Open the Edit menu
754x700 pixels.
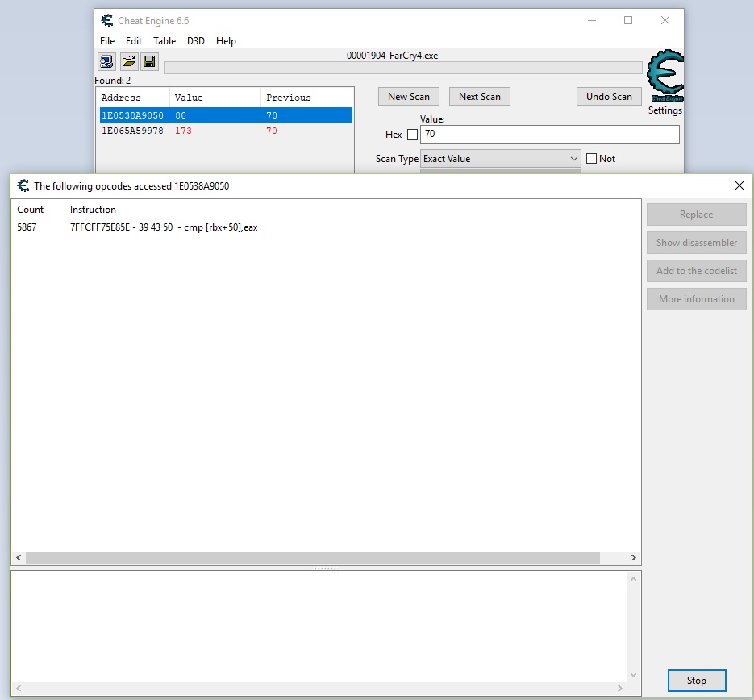(134, 41)
